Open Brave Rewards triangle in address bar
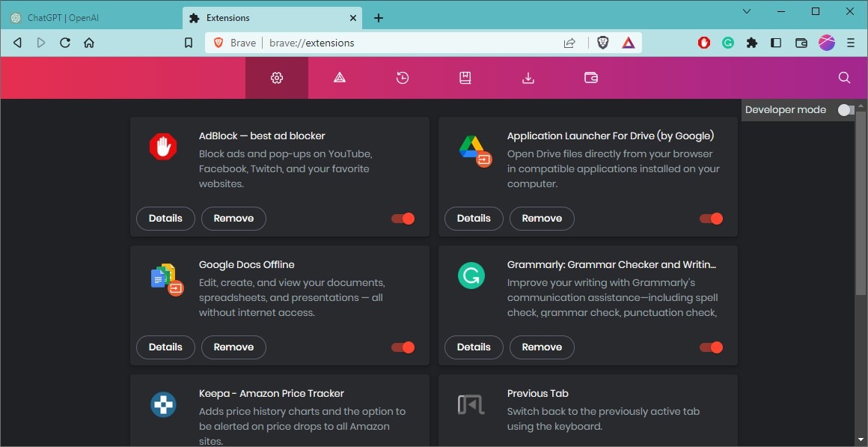The width and height of the screenshot is (868, 447). [629, 43]
